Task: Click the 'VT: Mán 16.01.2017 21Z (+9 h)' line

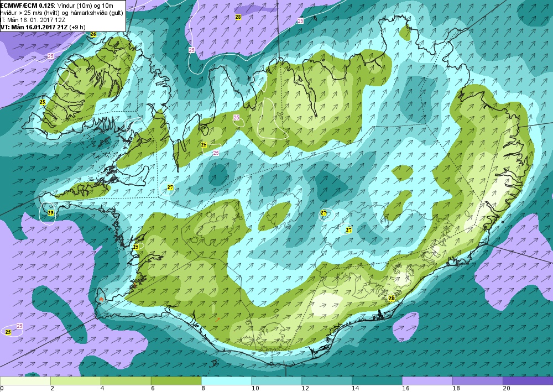Action: (x=43, y=27)
